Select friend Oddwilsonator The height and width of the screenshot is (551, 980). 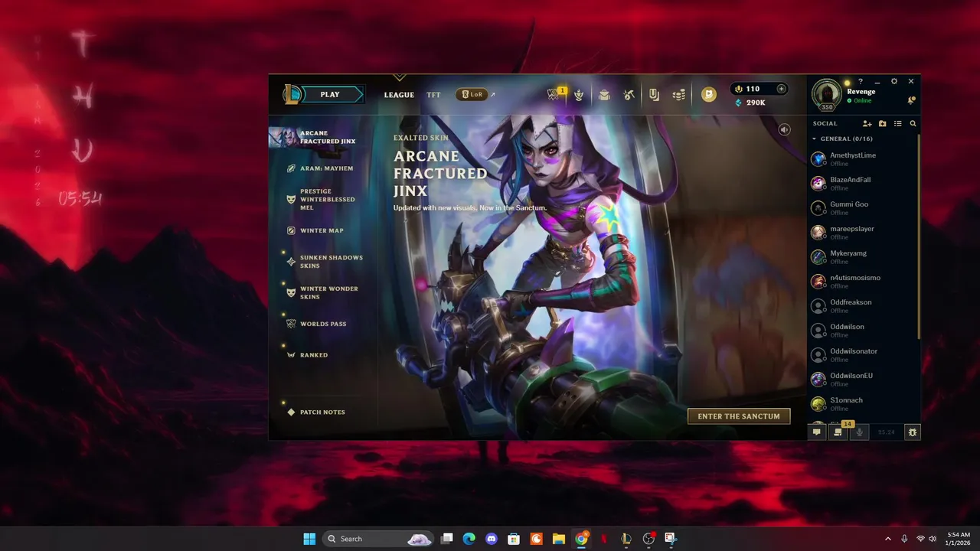863,354
